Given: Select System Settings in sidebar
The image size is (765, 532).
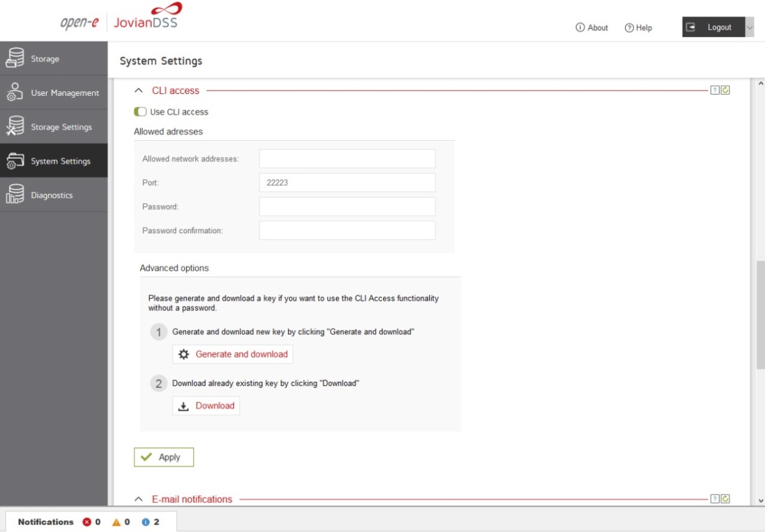Looking at the screenshot, I should click(x=54, y=161).
